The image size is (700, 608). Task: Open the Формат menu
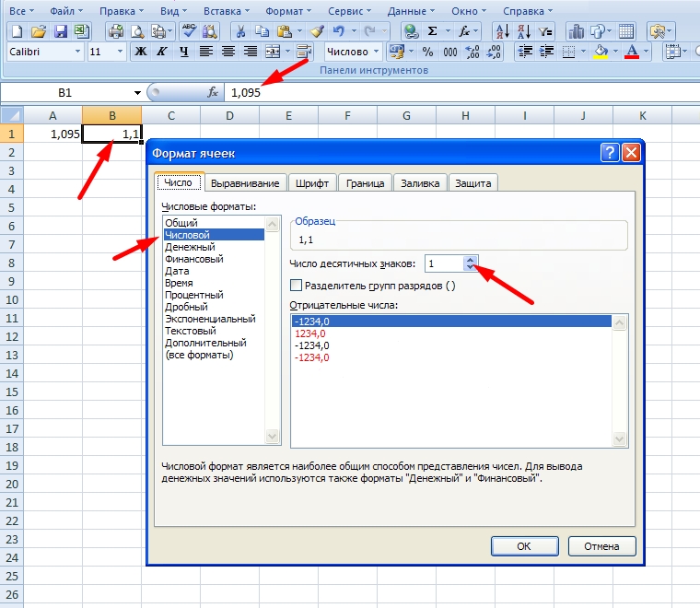(288, 11)
